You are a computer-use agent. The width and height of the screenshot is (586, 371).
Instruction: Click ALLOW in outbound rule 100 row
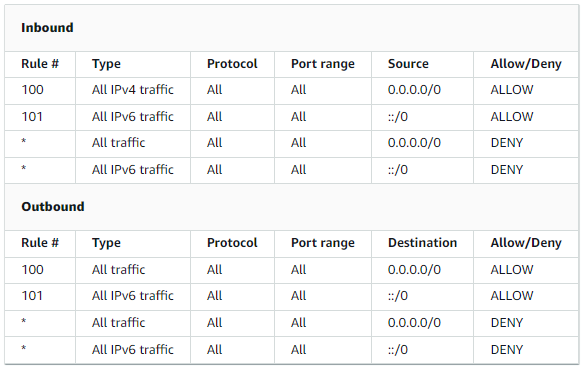click(512, 269)
